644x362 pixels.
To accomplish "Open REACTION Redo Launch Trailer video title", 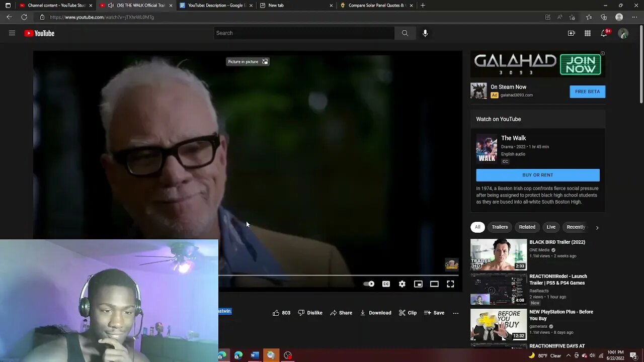I will [558, 280].
